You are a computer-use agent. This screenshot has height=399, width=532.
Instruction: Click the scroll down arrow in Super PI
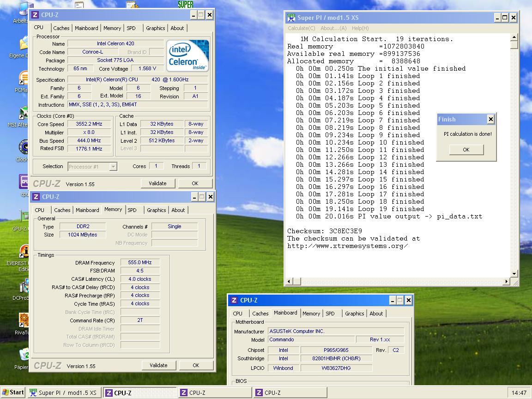(514, 273)
